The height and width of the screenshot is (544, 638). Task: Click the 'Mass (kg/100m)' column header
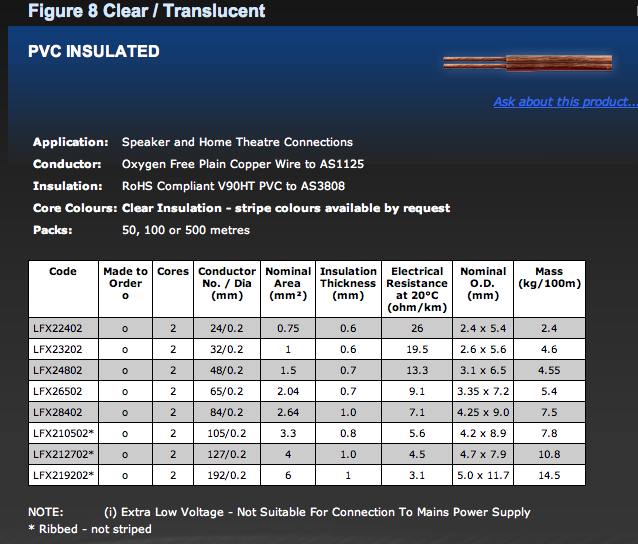[x=549, y=277]
